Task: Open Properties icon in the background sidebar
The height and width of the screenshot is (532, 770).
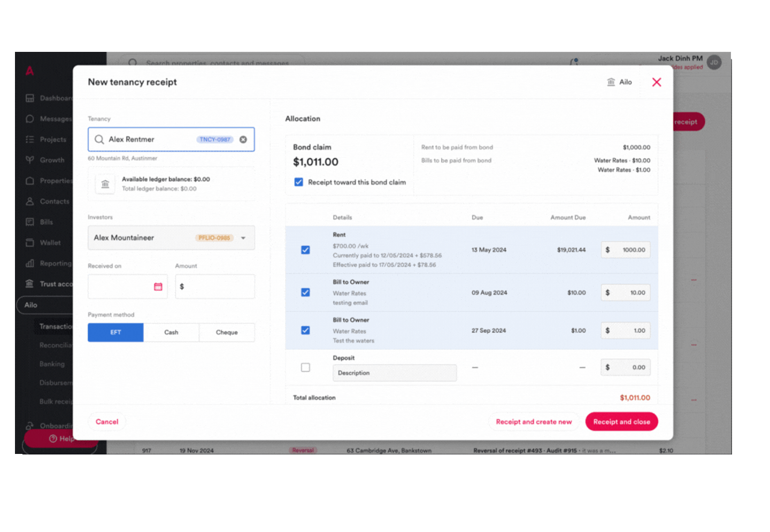Action: tap(30, 181)
